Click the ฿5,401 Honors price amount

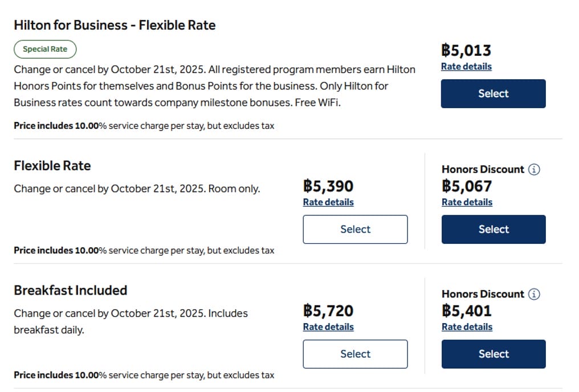coord(466,311)
